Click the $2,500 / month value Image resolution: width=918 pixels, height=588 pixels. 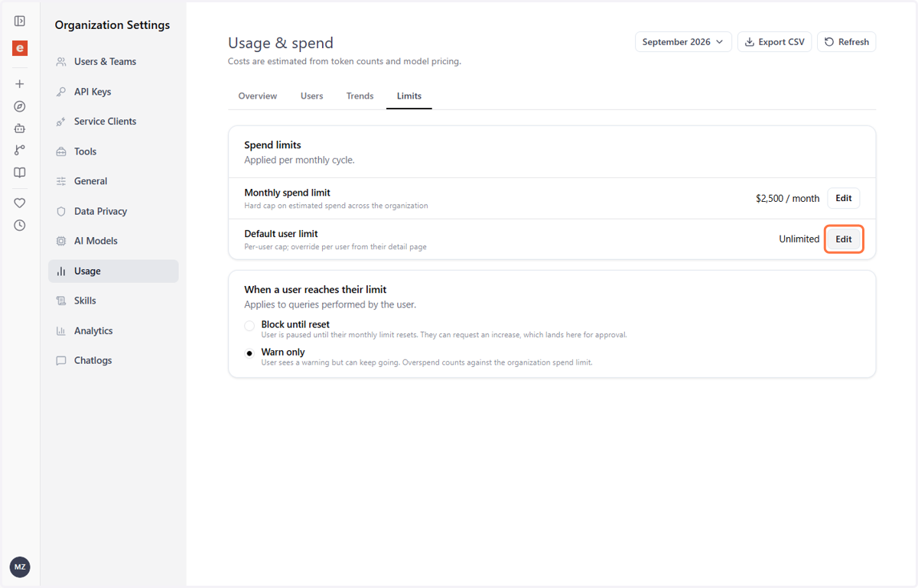pyautogui.click(x=787, y=198)
